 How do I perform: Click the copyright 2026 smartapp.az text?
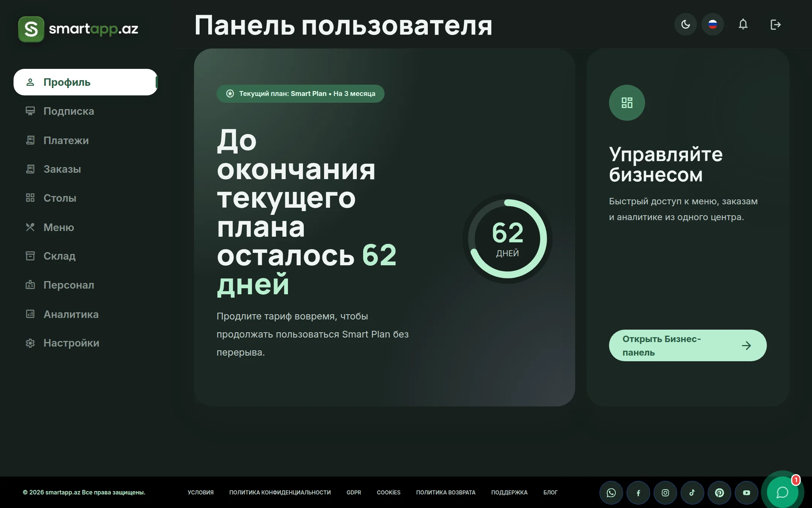pos(84,492)
